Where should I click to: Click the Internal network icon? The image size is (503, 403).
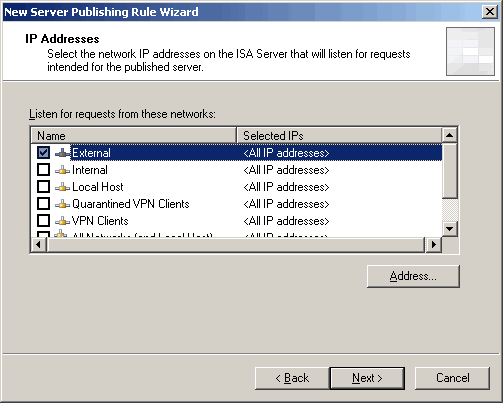tap(62, 170)
